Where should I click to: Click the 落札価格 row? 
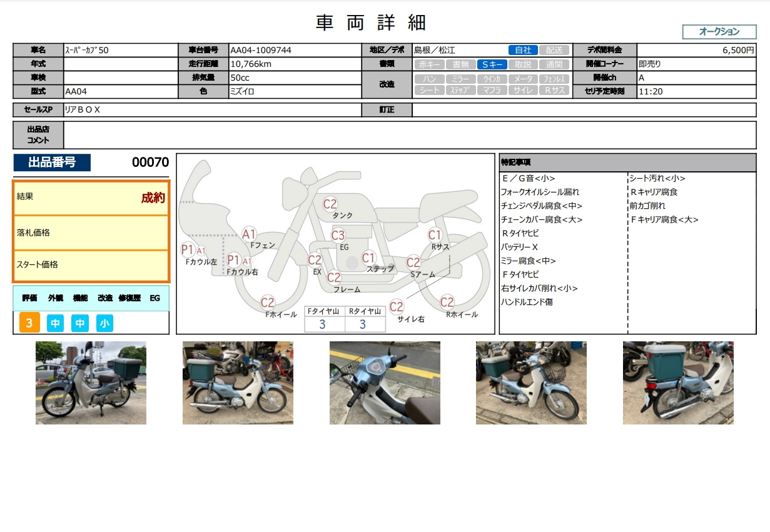[91, 233]
